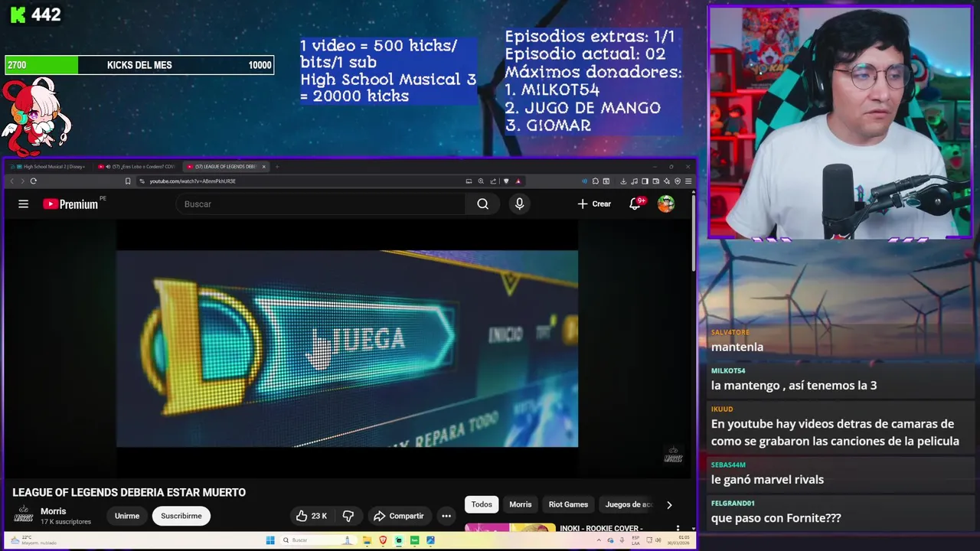Select the Juegos de acción chip
The height and width of the screenshot is (551, 980).
[628, 504]
